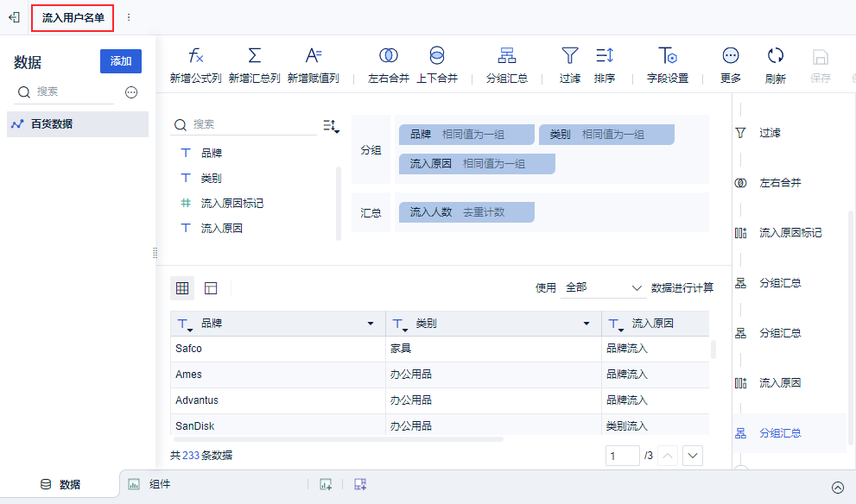Click the add dashboard icon

(360, 484)
